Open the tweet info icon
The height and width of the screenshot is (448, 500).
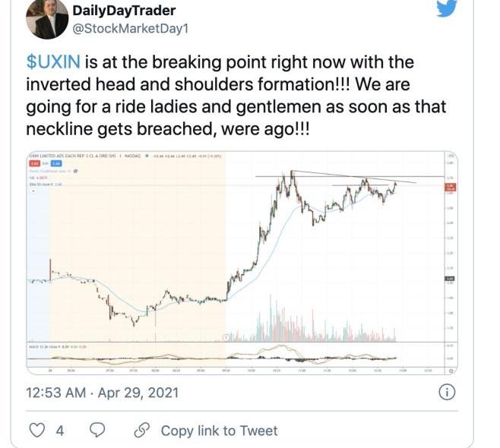tap(447, 393)
